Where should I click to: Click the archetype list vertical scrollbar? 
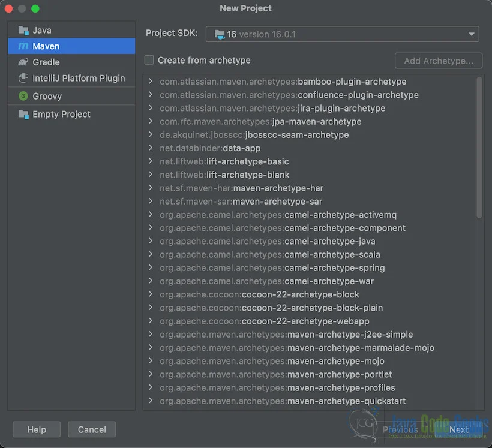click(x=479, y=148)
